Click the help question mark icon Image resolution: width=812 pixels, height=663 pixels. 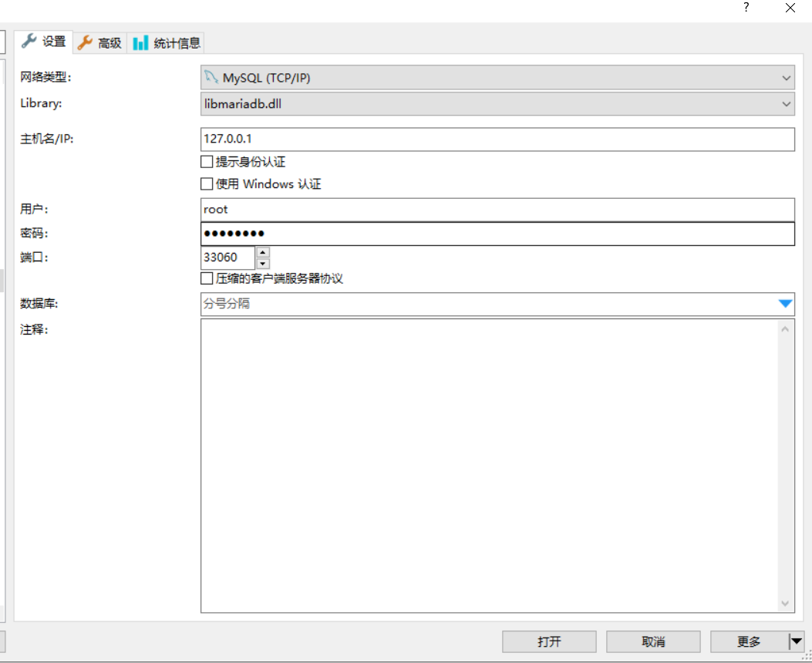point(745,8)
